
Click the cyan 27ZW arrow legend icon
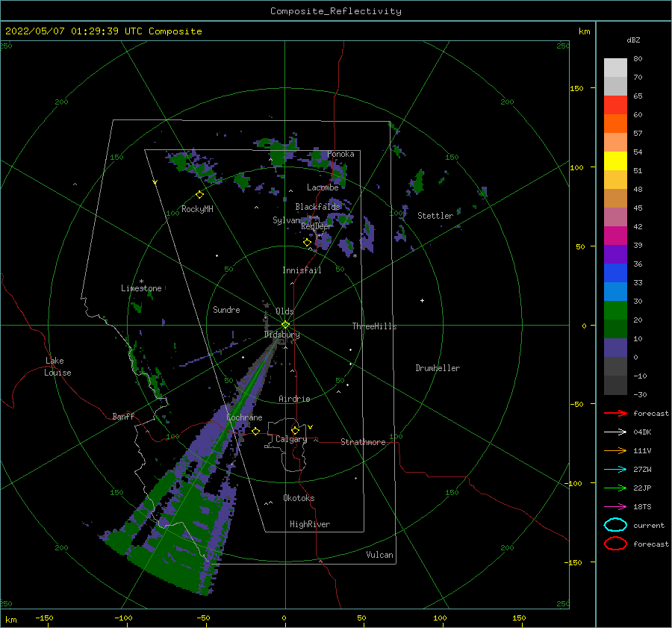(615, 470)
